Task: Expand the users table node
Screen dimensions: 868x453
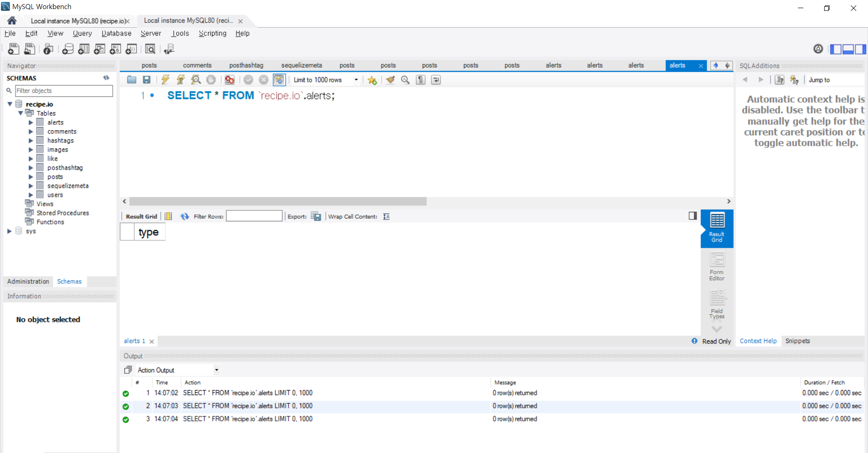Action: pyautogui.click(x=31, y=195)
